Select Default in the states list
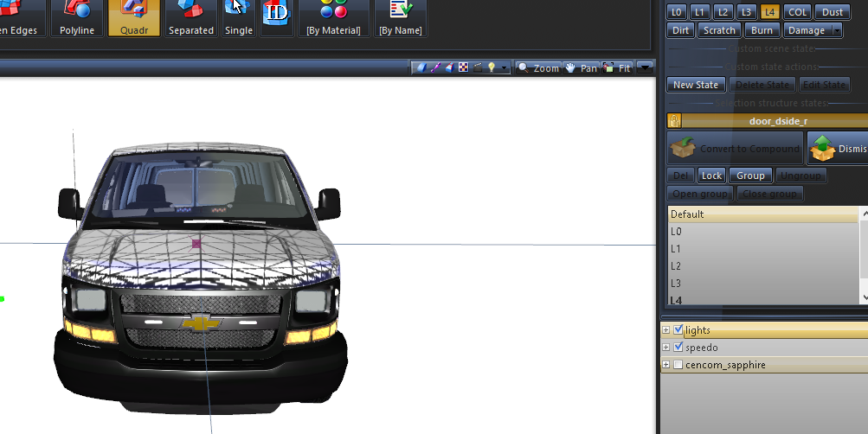The width and height of the screenshot is (868, 434). pyautogui.click(x=763, y=214)
